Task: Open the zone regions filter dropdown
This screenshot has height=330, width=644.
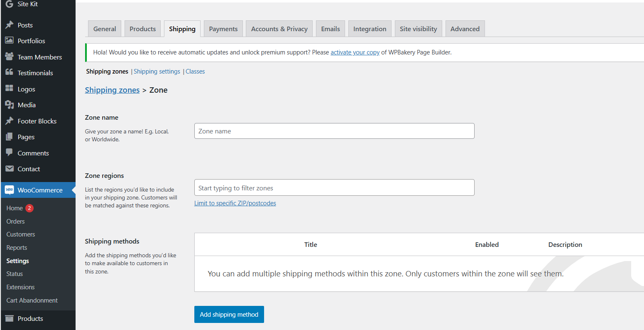Action: click(334, 187)
